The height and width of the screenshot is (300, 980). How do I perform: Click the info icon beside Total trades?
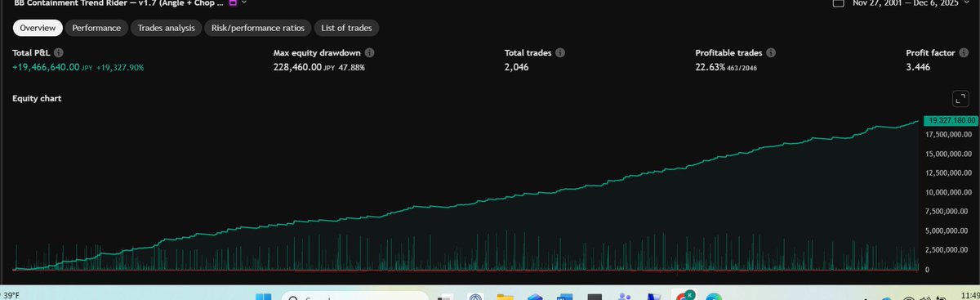click(x=560, y=52)
